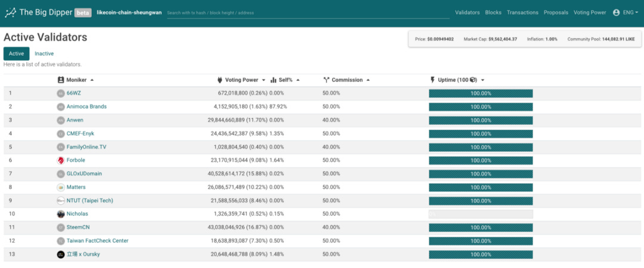644x268 pixels.
Task: Click the Uptime lightning bolt icon
Action: click(432, 80)
